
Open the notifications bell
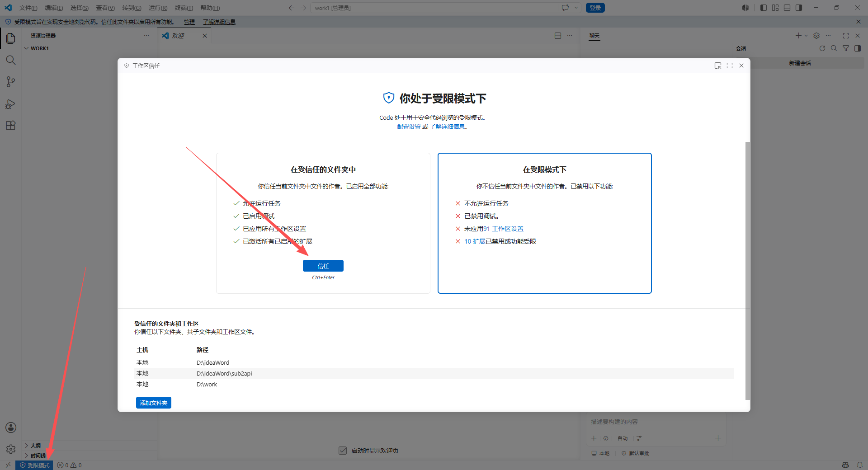860,465
